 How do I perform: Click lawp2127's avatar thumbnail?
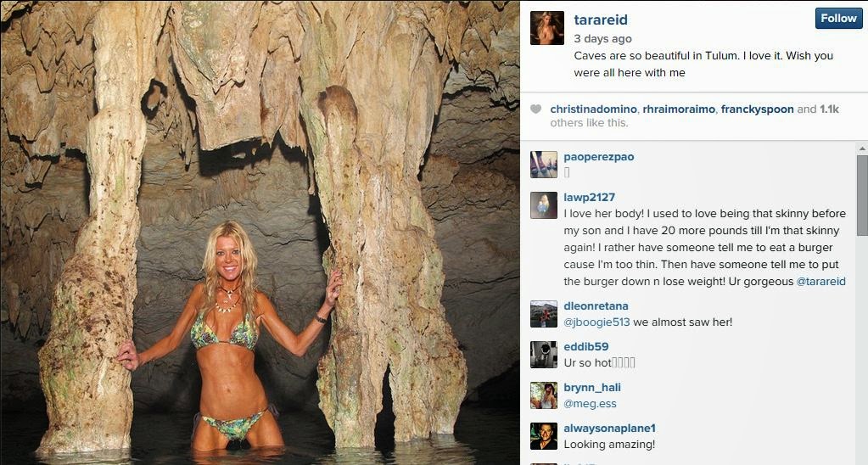544,205
